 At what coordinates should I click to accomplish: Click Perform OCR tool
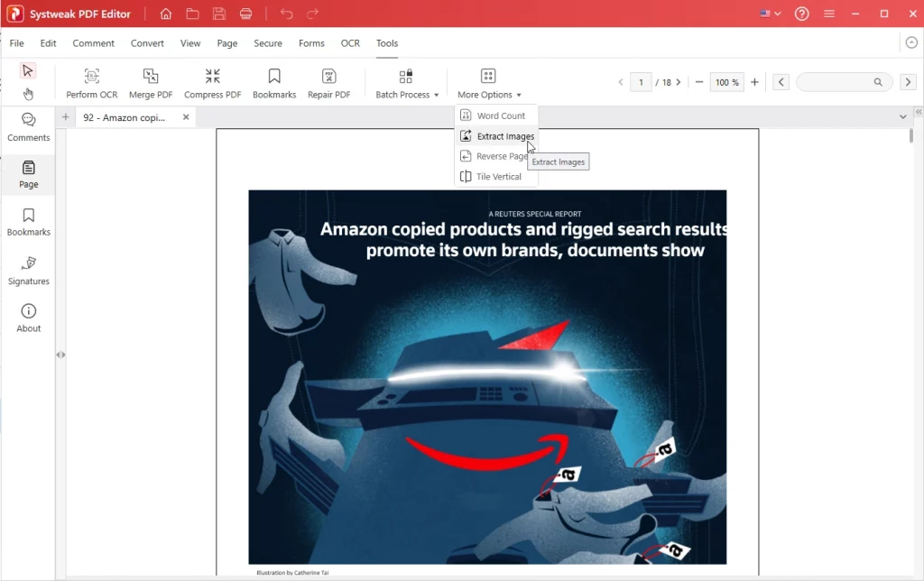coord(91,83)
